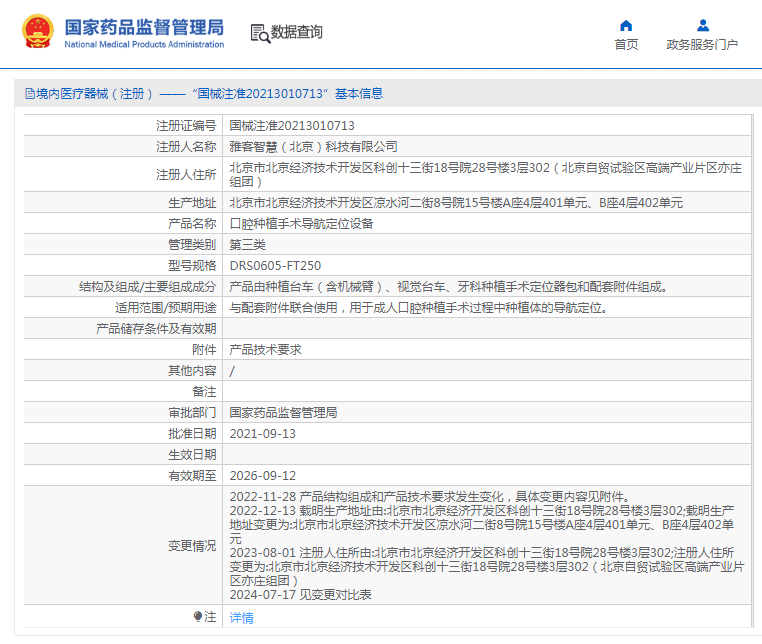The image size is (762, 644).
Task: Click 2024-07-17 见变更对比表 entry
Action: (300, 594)
